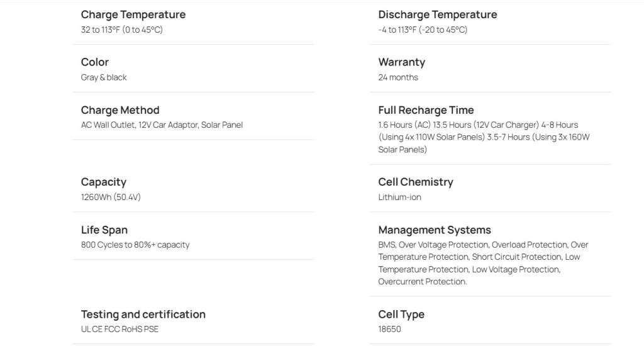This screenshot has width=644, height=346.
Task: Click the Lithium-ion value text
Action: click(399, 197)
